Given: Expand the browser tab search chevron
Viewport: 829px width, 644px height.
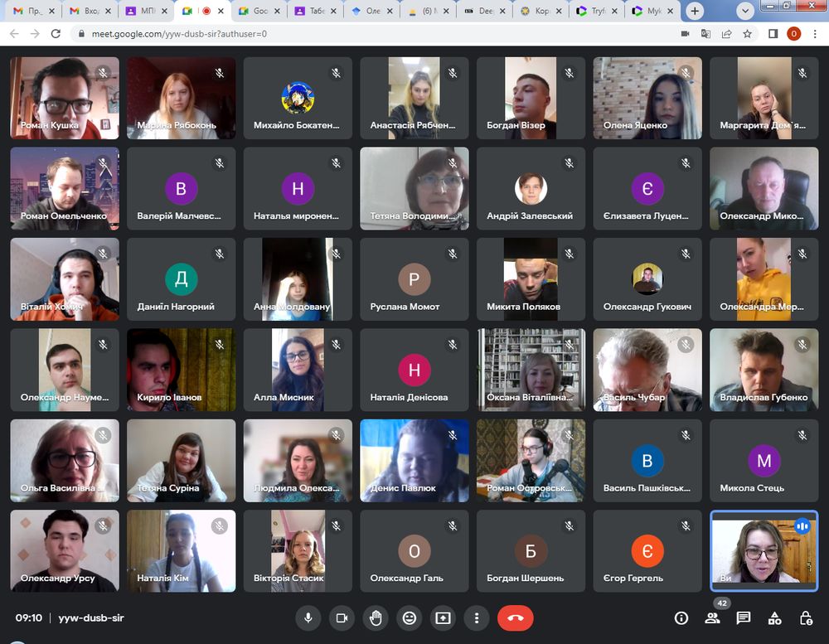Looking at the screenshot, I should [745, 12].
